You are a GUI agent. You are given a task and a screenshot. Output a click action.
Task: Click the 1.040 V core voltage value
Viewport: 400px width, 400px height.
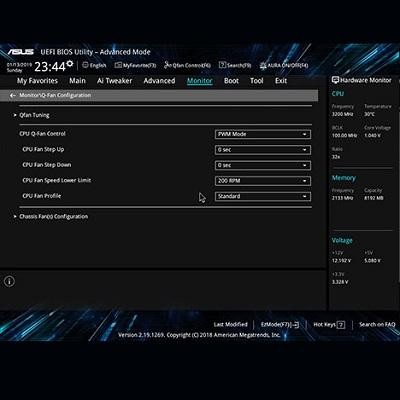373,136
